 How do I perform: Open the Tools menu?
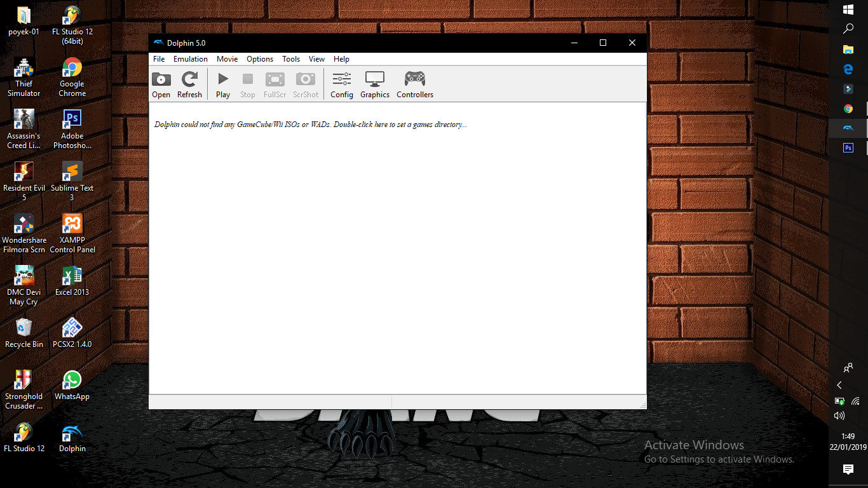pyautogui.click(x=291, y=59)
